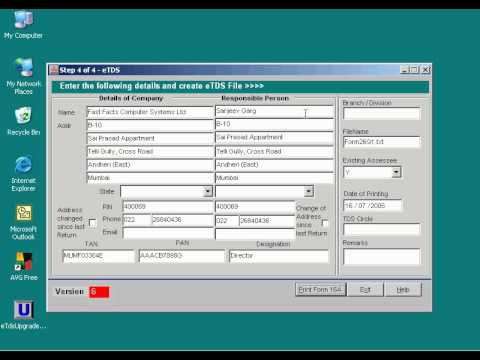This screenshot has width=480, height=360.
Task: Click the responsible person PIN field
Action: tap(255, 207)
